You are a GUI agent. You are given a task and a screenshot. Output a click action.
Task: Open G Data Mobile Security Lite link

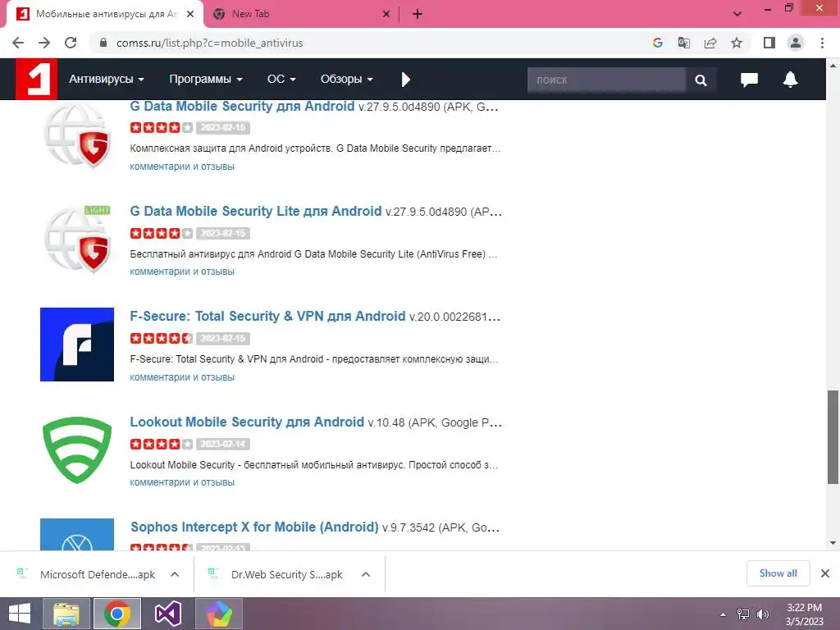[x=256, y=211]
